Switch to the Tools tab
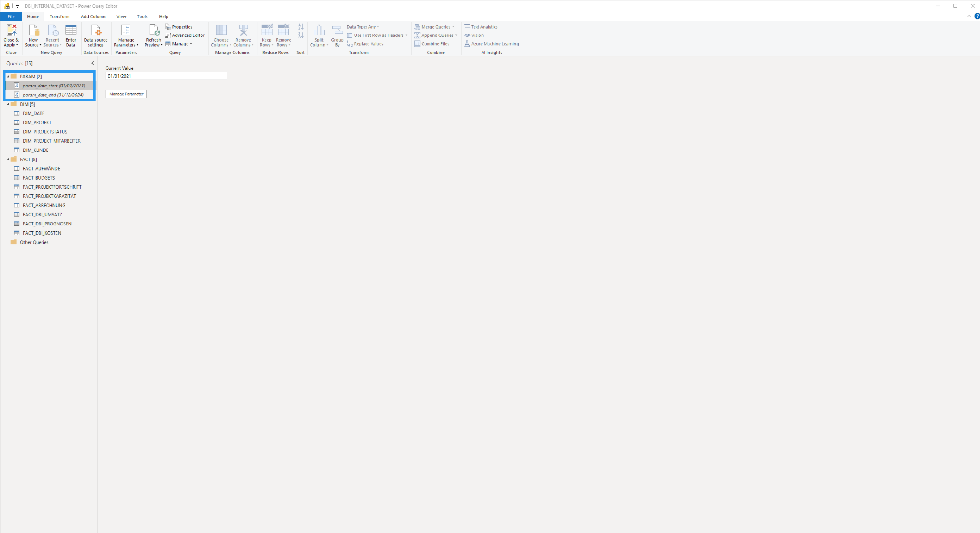 142,16
